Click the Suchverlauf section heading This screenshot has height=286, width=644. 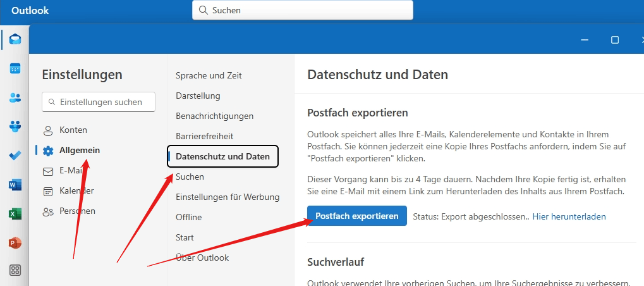coord(336,262)
